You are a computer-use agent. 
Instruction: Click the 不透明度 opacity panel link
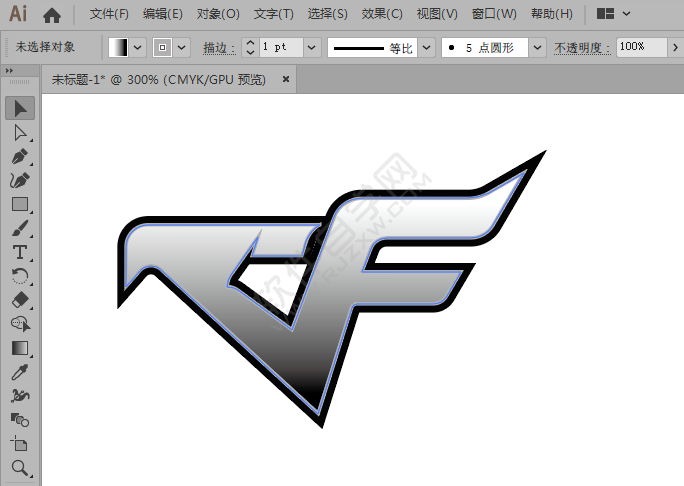(582, 48)
